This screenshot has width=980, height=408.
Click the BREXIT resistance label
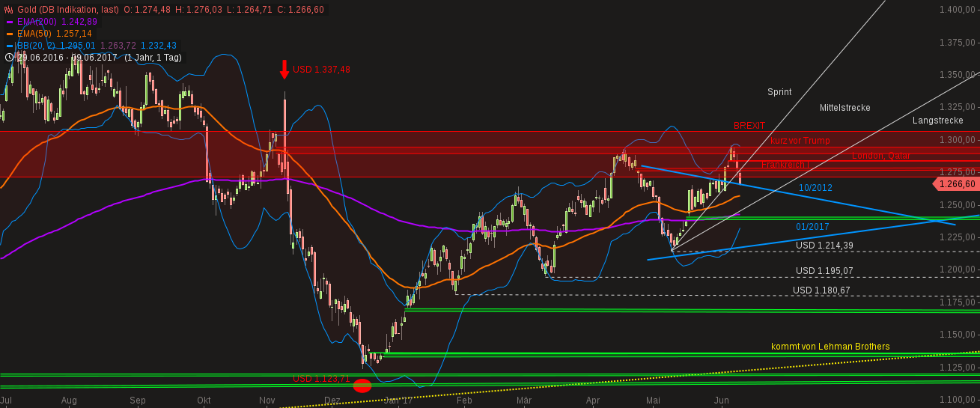pos(749,125)
